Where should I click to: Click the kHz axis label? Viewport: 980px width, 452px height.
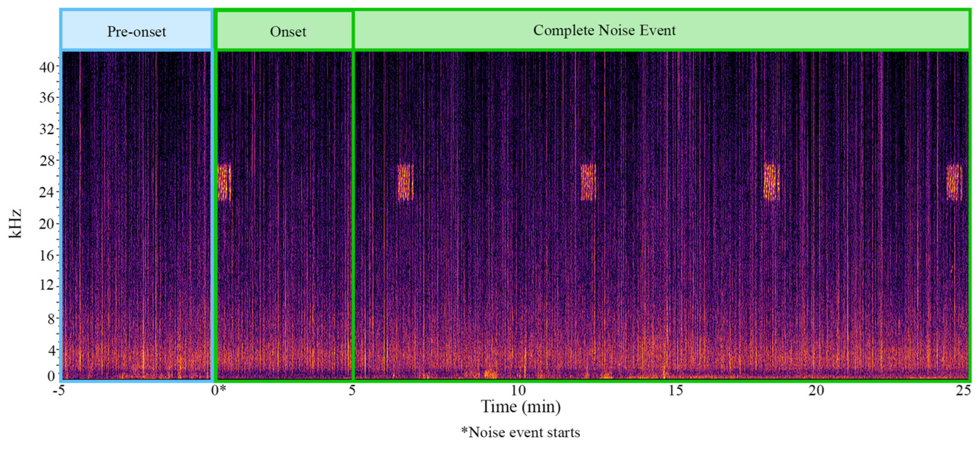point(14,224)
